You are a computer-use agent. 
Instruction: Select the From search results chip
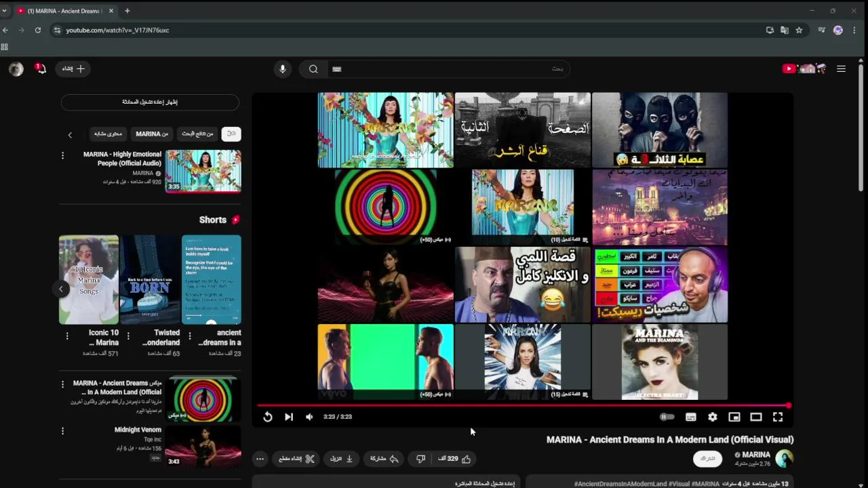(x=198, y=134)
